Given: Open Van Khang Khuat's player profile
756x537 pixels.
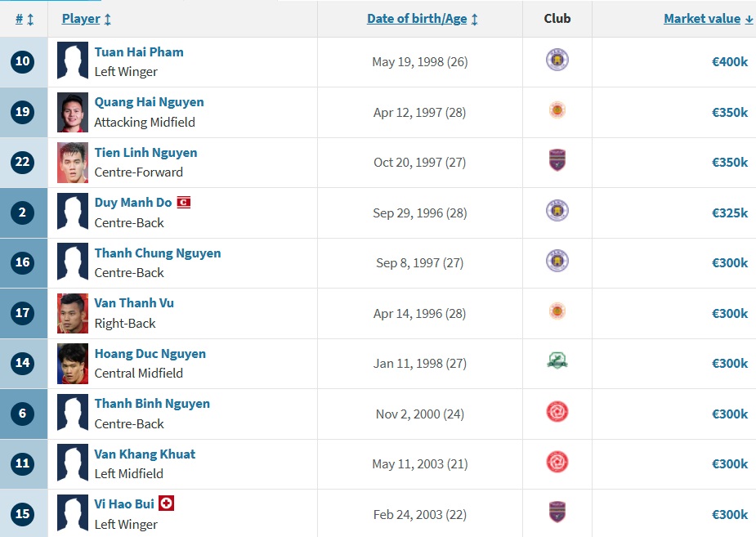Looking at the screenshot, I should click(145, 454).
